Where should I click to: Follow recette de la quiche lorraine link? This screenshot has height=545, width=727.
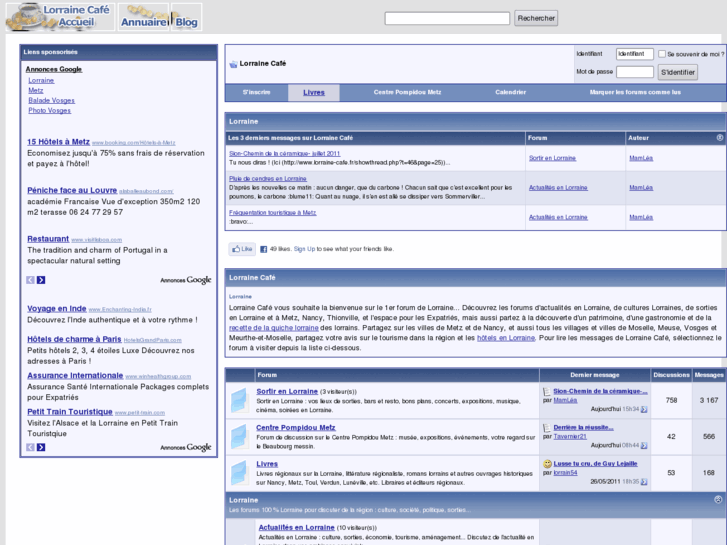coord(274,328)
